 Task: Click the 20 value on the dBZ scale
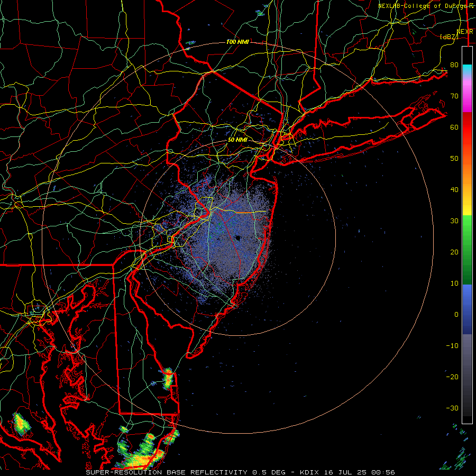(x=454, y=252)
